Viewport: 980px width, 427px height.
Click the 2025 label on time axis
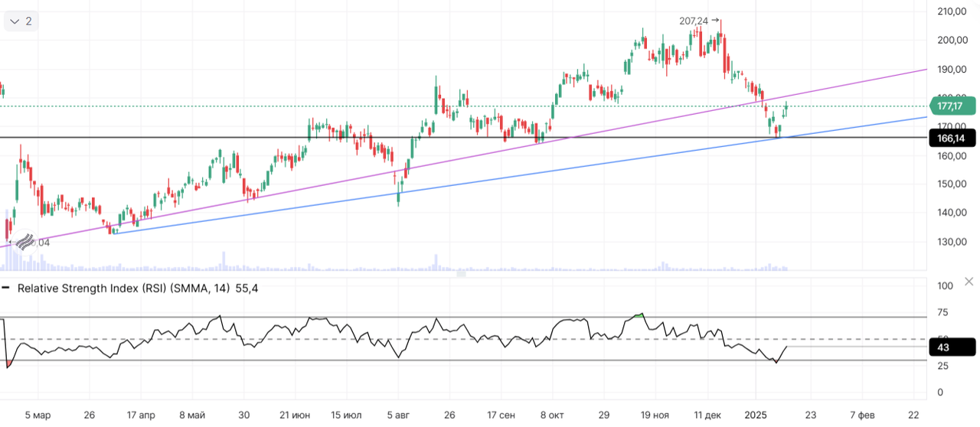click(x=756, y=416)
